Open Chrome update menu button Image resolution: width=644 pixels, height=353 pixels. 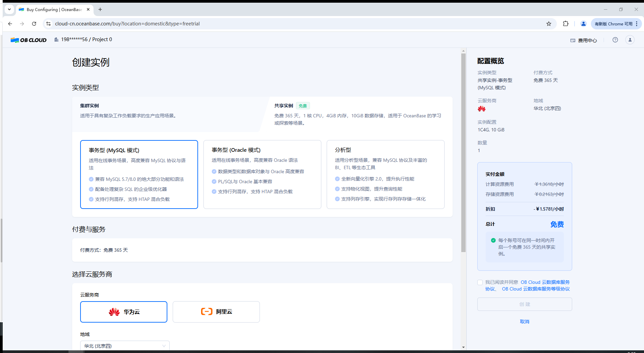click(x=616, y=24)
